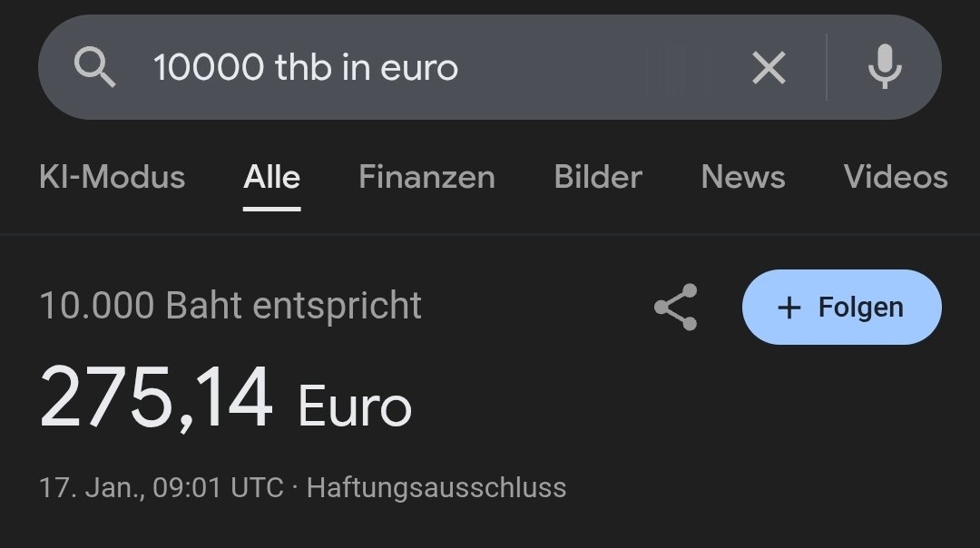The image size is (980, 548).
Task: Open the Haftungsausschluss disclaimer link
Action: (x=436, y=487)
